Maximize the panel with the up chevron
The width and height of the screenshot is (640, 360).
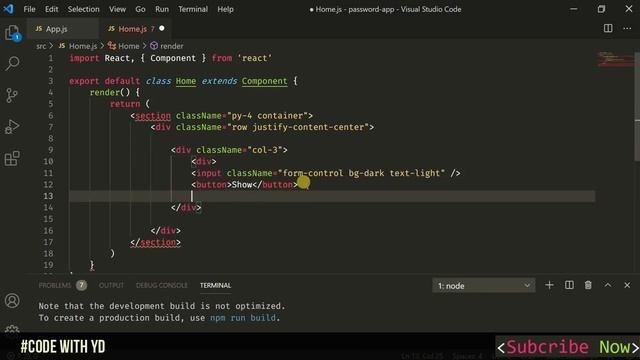608,285
